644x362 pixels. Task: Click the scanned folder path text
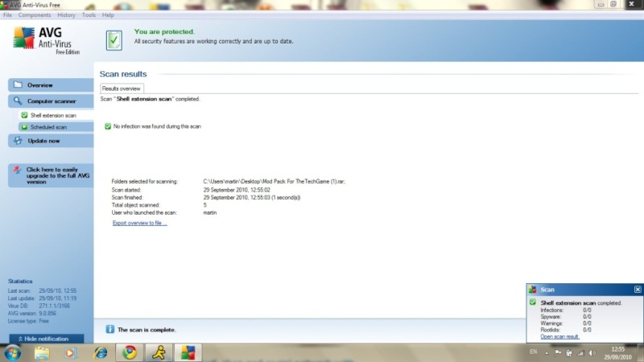[x=274, y=182]
